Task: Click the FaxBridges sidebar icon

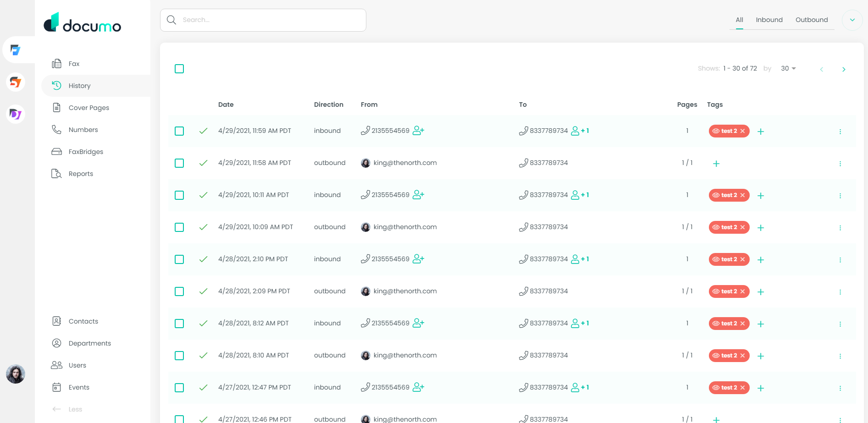Action: click(57, 152)
